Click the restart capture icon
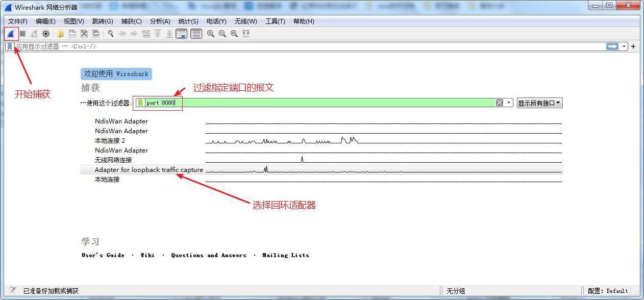Image resolution: width=644 pixels, height=300 pixels. (34, 34)
